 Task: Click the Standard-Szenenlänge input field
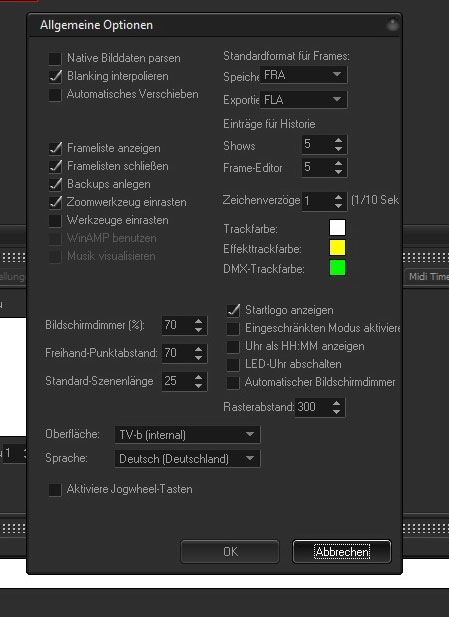pyautogui.click(x=177, y=381)
